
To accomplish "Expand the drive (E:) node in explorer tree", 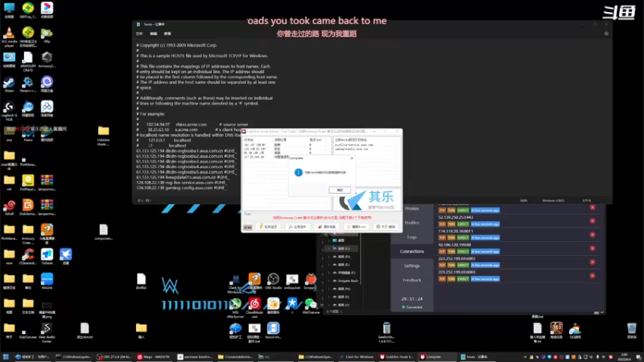I will pyautogui.click(x=329, y=265).
